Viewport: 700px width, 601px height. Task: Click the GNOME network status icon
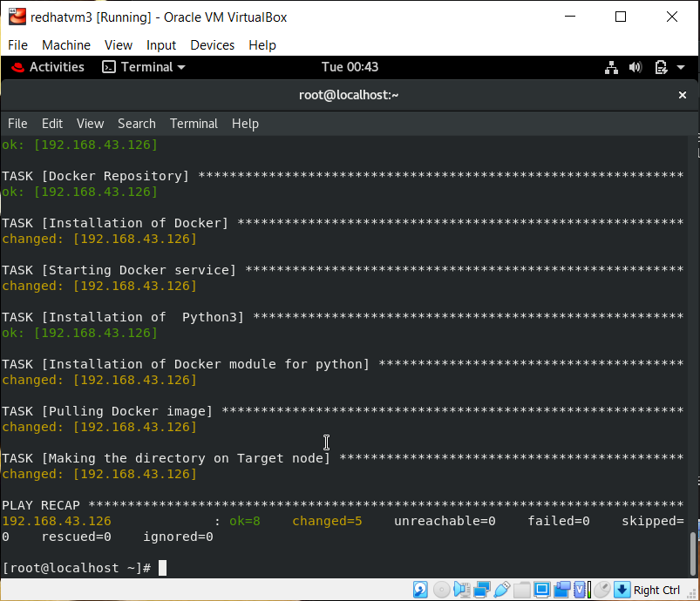tap(611, 67)
